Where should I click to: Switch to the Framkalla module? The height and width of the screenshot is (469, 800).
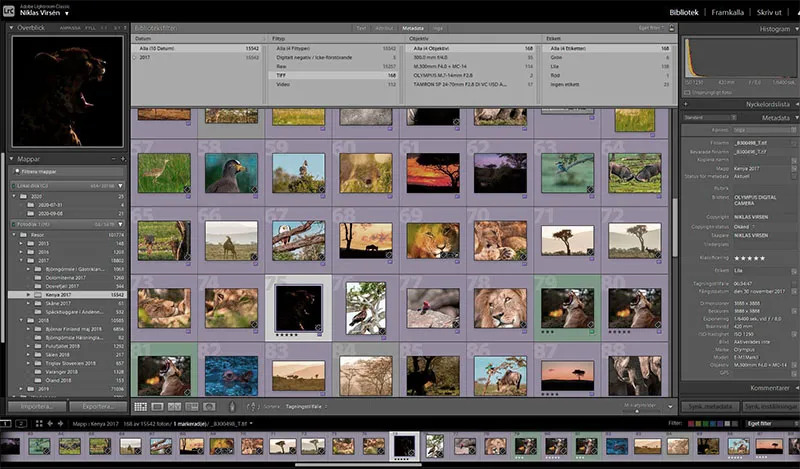pyautogui.click(x=728, y=12)
